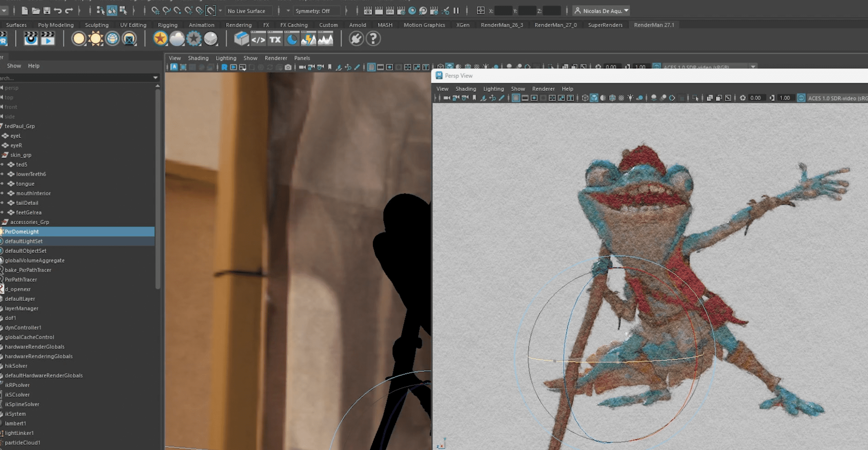Click Help in the Outliner panel
The width and height of the screenshot is (868, 450).
tap(34, 65)
